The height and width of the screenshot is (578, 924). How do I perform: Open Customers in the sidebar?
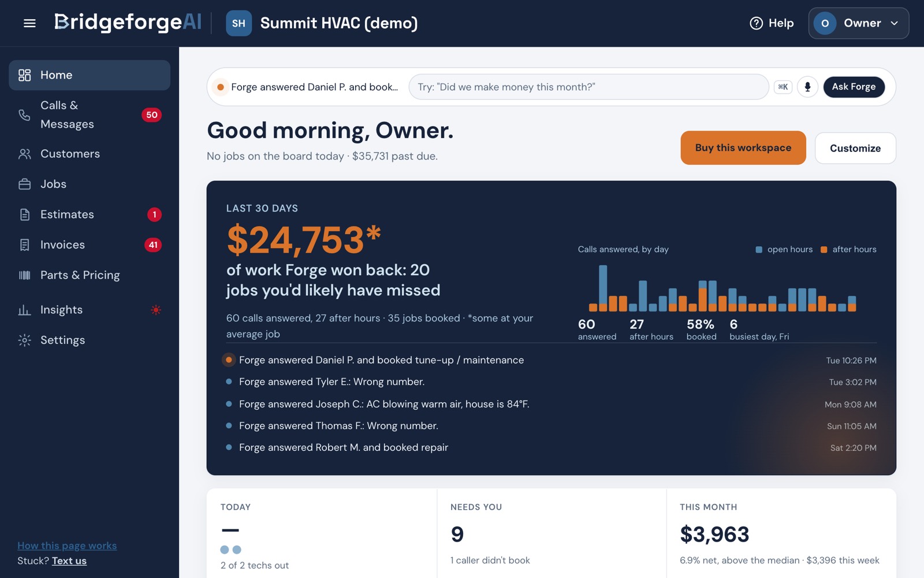click(x=90, y=154)
